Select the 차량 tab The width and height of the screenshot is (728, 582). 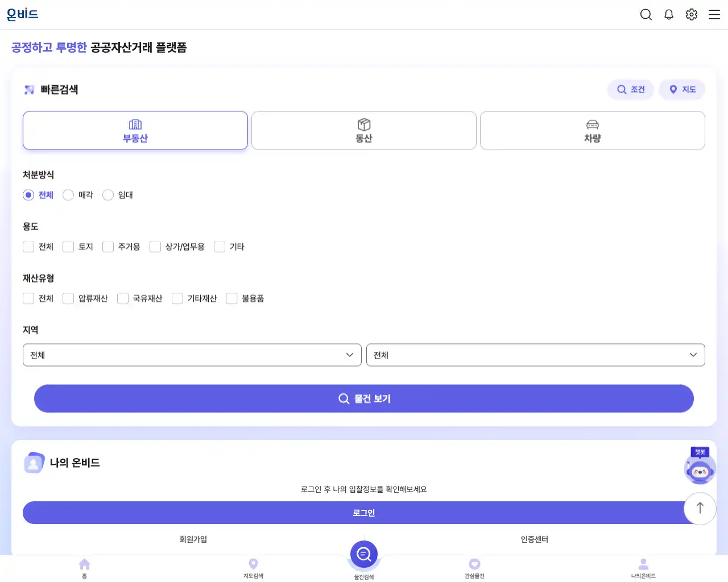click(x=593, y=131)
